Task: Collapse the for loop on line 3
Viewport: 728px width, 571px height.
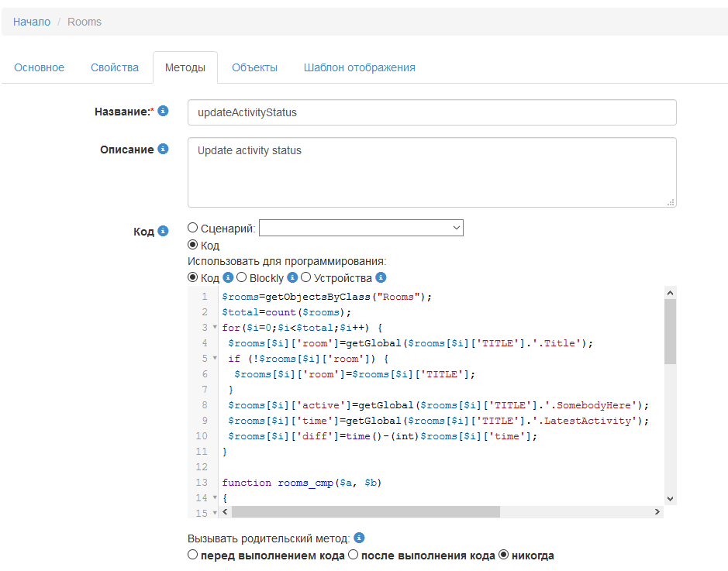Action: pos(215,328)
